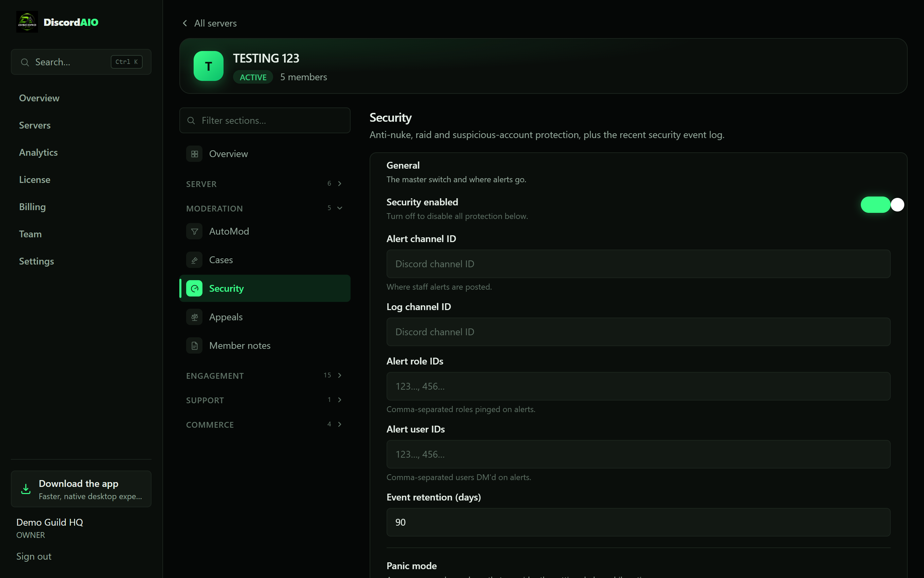Click the Ctrl K shortcut badge
Screen dimensions: 924x578
[x=127, y=62]
